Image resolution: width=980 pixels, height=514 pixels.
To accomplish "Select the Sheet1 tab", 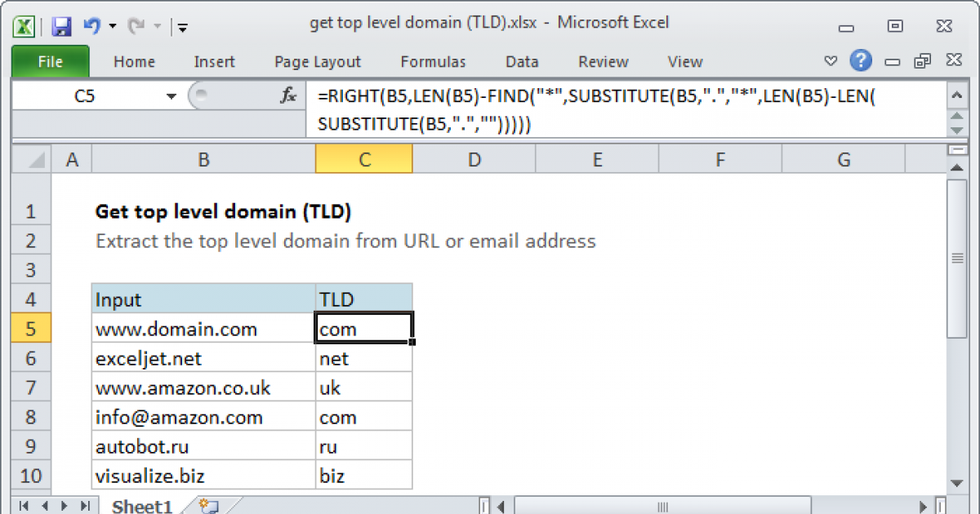I will pyautogui.click(x=140, y=506).
